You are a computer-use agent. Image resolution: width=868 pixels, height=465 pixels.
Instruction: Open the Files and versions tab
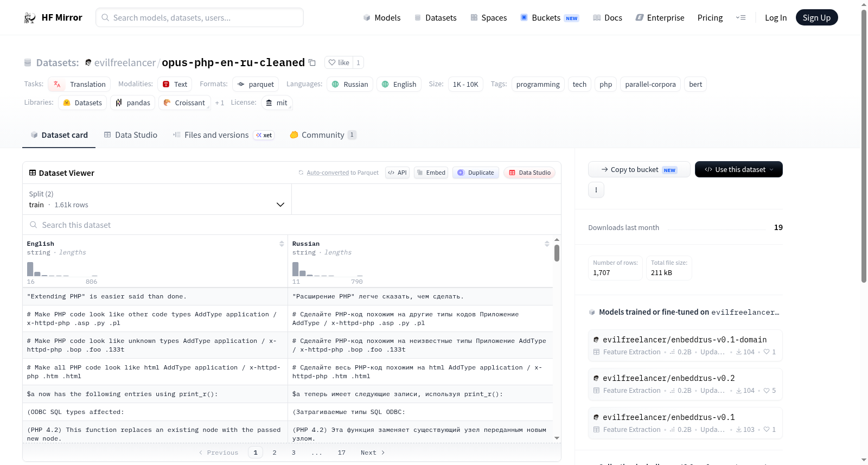[x=224, y=135]
